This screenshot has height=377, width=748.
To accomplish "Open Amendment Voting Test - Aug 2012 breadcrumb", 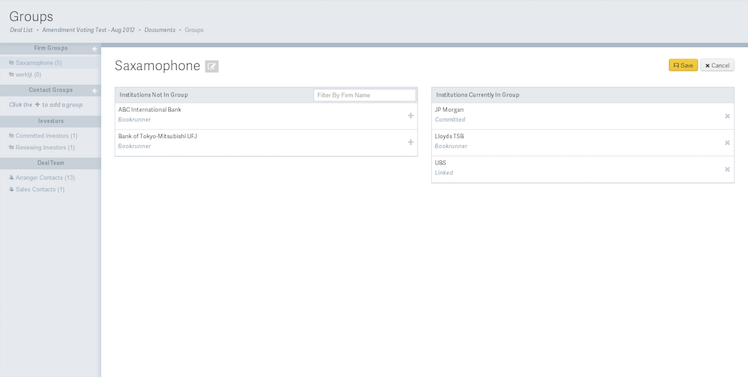I will point(88,30).
